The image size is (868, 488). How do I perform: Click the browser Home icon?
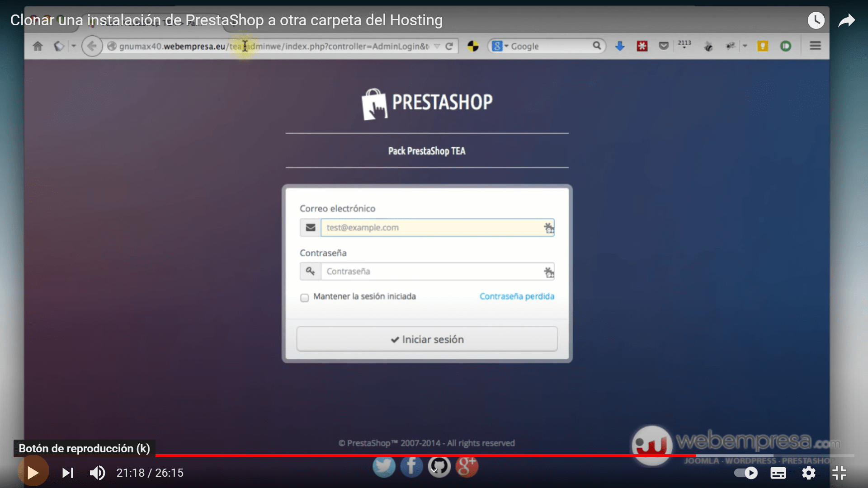point(38,46)
